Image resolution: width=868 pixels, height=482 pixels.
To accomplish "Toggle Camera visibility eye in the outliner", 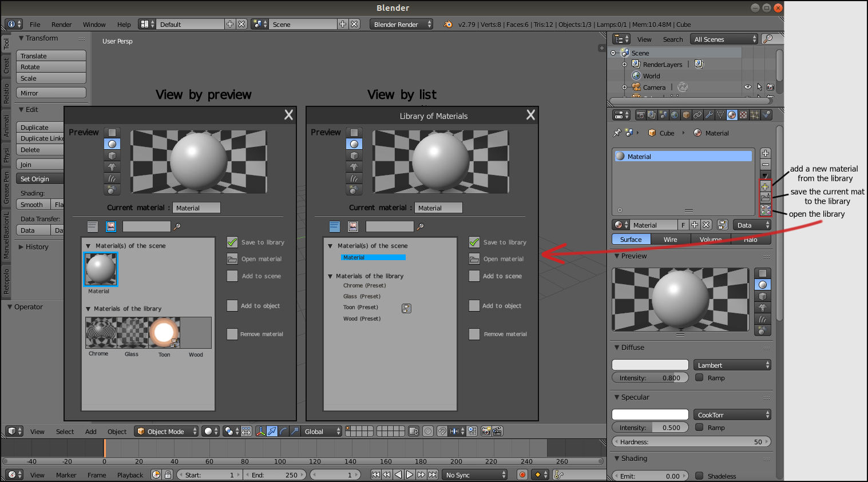I will click(x=747, y=87).
